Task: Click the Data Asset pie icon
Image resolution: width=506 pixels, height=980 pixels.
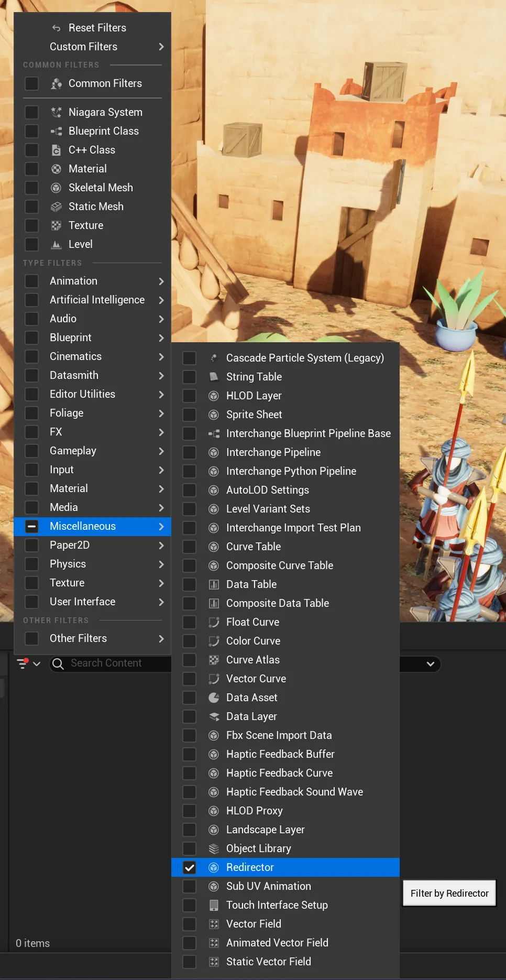Action: tap(214, 698)
